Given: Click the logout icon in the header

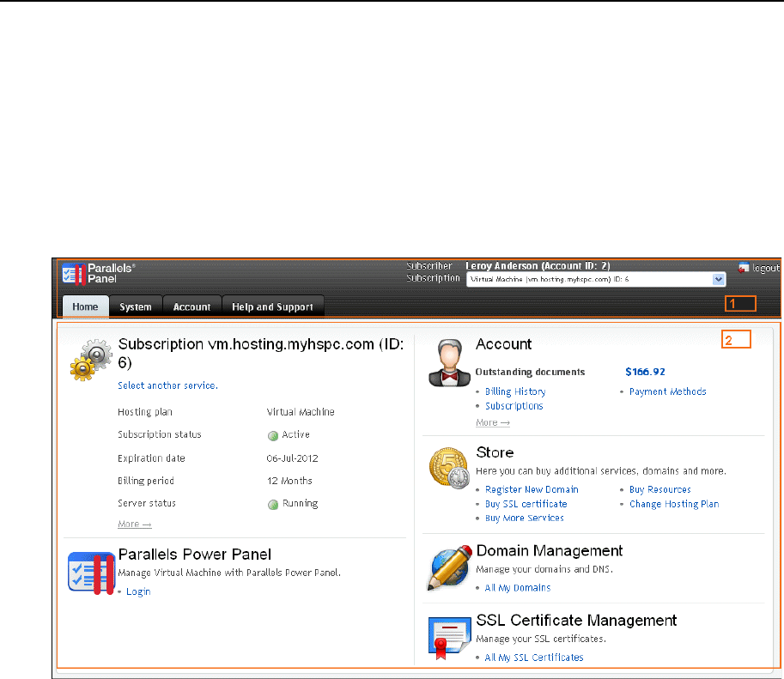Looking at the screenshot, I should pyautogui.click(x=744, y=268).
